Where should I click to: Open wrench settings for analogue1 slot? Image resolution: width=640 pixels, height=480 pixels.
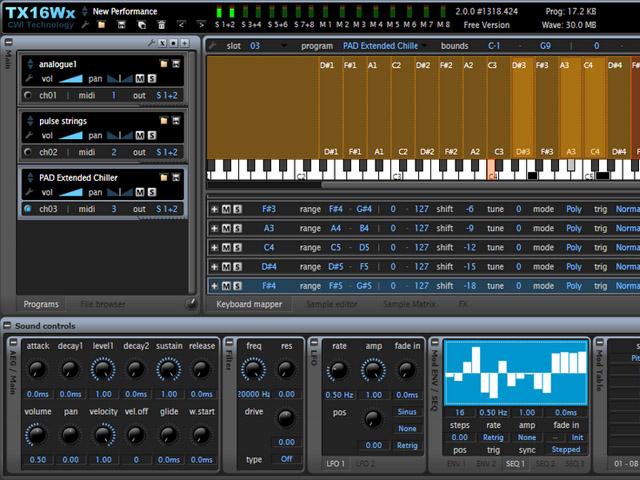(x=29, y=78)
